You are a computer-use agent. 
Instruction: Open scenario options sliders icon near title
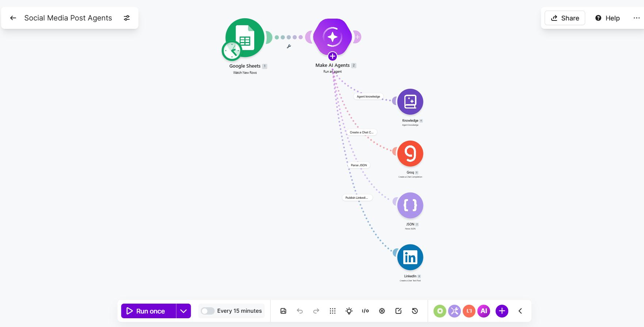[x=127, y=18]
